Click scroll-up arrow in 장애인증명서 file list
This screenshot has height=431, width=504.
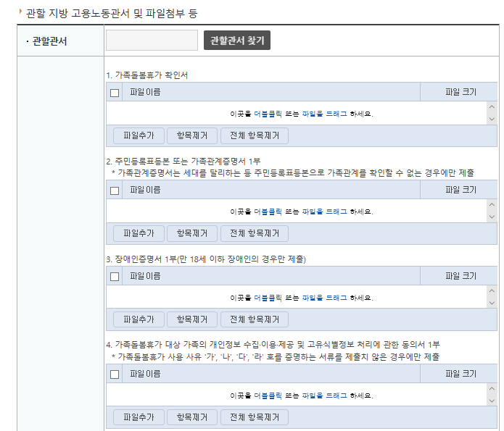coord(492,290)
